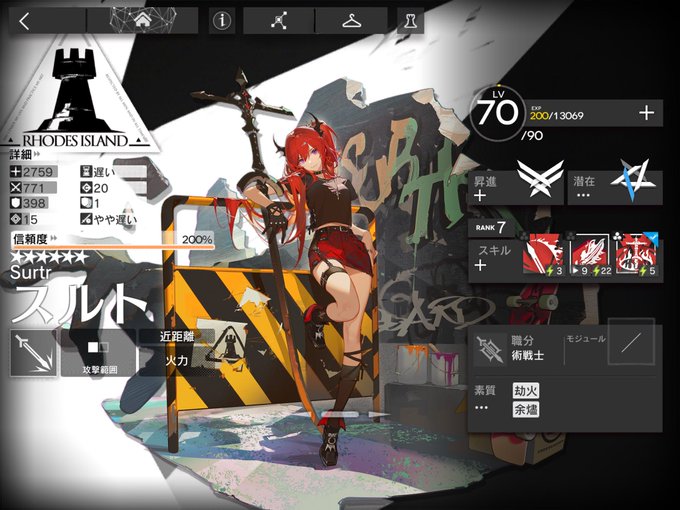Select third skill icon with cost 5

pyautogui.click(x=637, y=255)
